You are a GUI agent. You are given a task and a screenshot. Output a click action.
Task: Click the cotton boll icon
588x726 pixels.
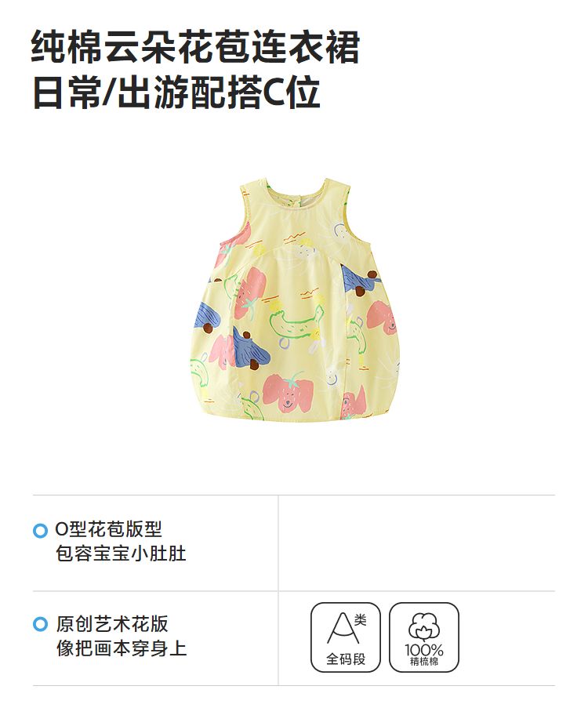point(423,626)
